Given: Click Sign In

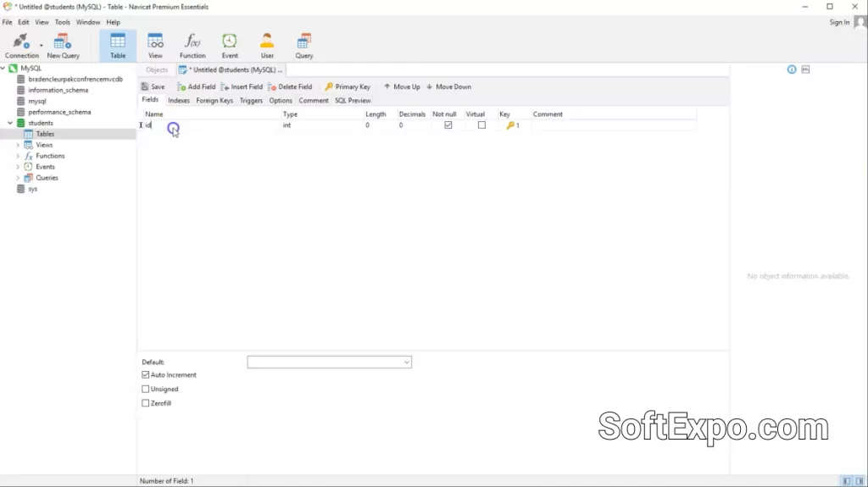Looking at the screenshot, I should coord(839,22).
